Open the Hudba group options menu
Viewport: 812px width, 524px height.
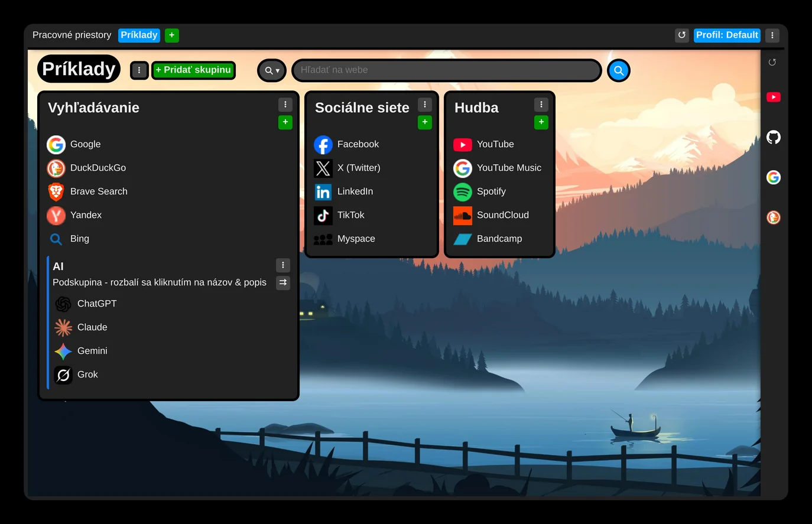[541, 105]
